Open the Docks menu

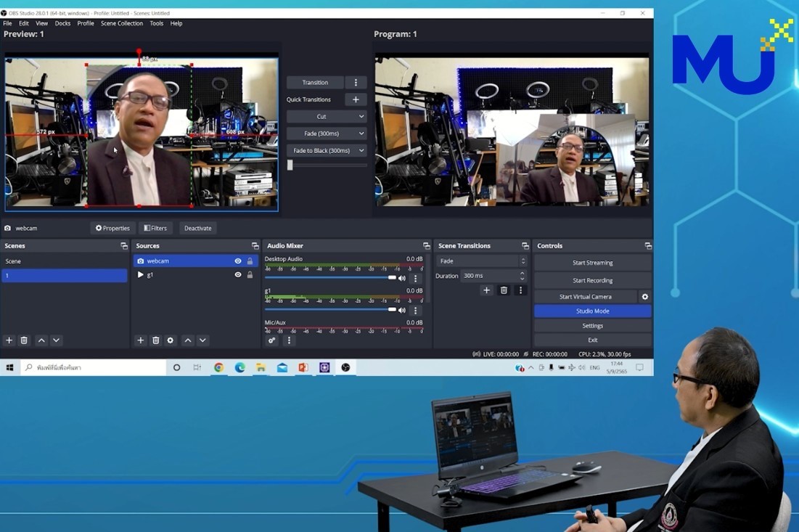(62, 23)
